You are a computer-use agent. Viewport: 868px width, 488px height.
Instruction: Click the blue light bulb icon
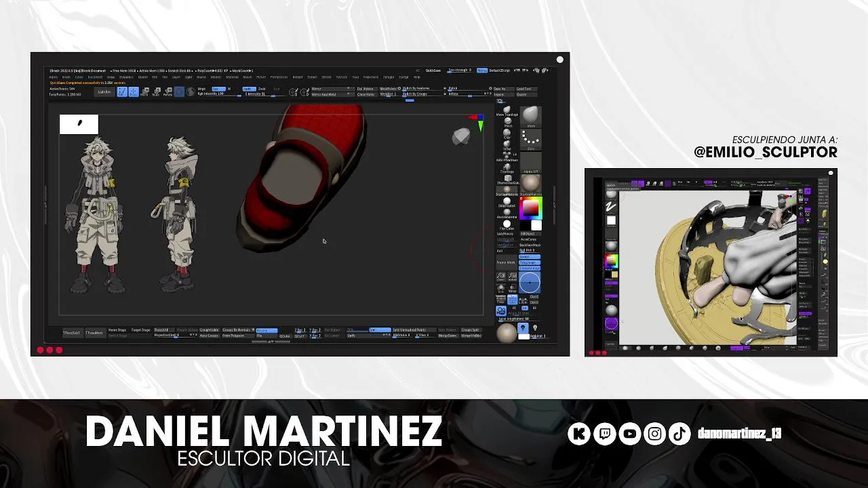[523, 328]
